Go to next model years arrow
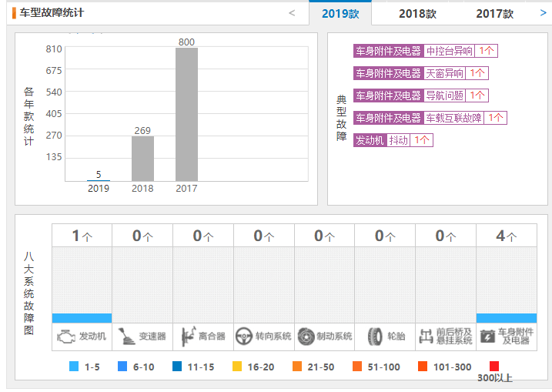 [544, 13]
